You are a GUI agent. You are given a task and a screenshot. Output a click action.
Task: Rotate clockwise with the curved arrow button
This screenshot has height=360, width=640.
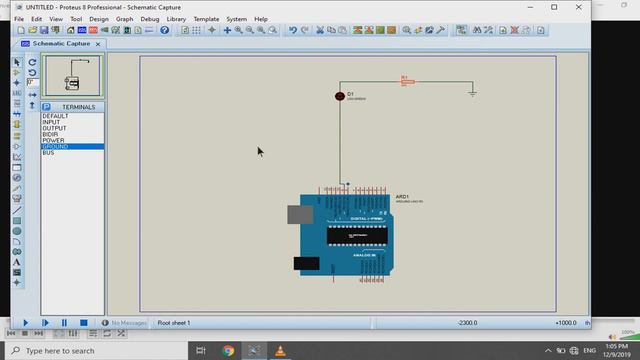tap(32, 62)
